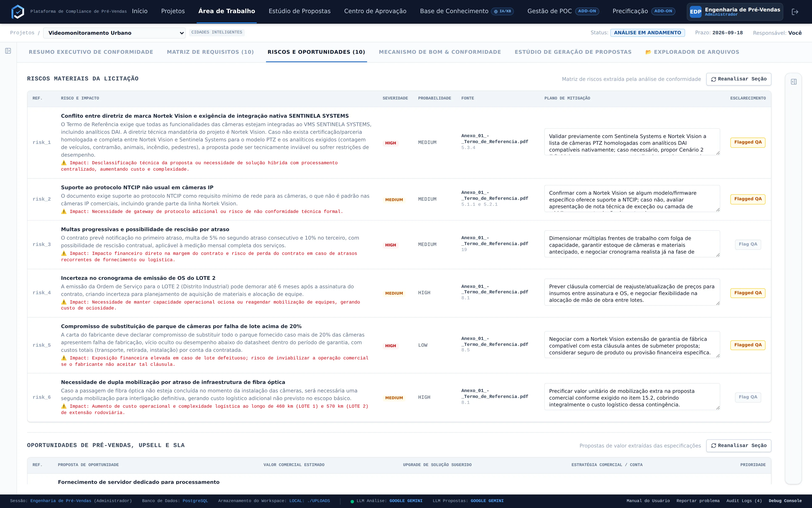The width and height of the screenshot is (812, 508).
Task: Unflag QA for risk_2
Action: pyautogui.click(x=748, y=199)
